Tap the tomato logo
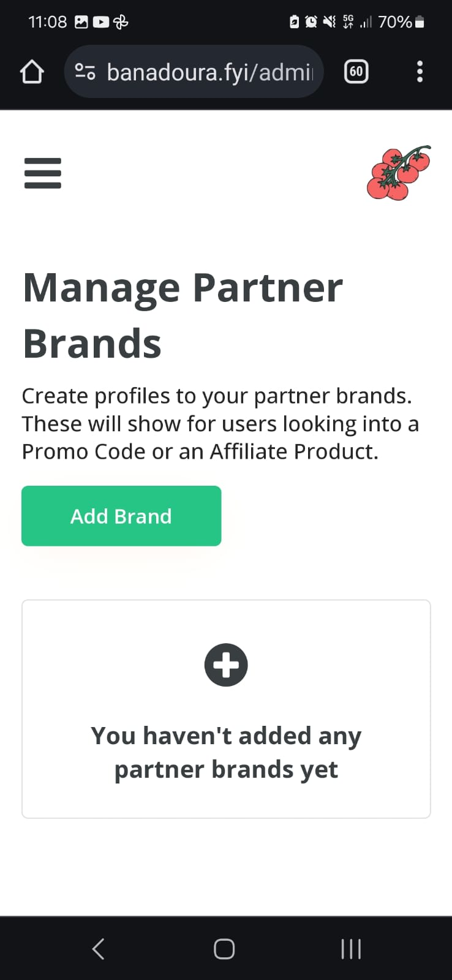 point(399,173)
